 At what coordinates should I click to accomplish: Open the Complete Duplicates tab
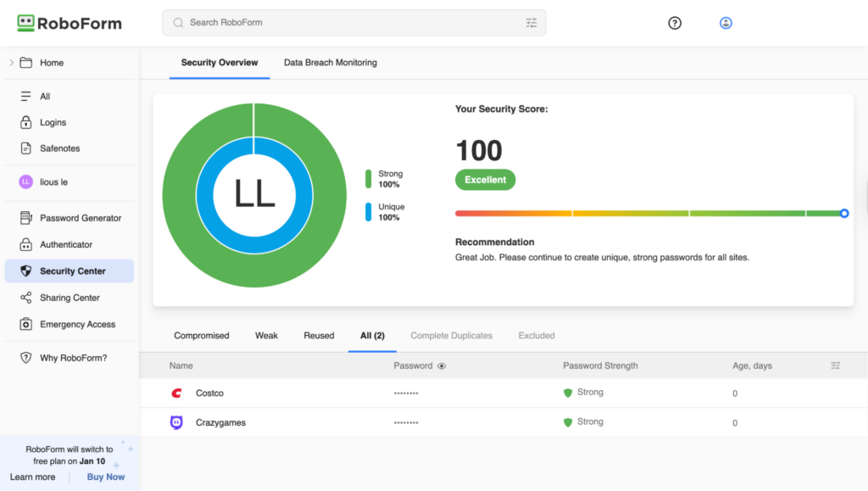(451, 336)
